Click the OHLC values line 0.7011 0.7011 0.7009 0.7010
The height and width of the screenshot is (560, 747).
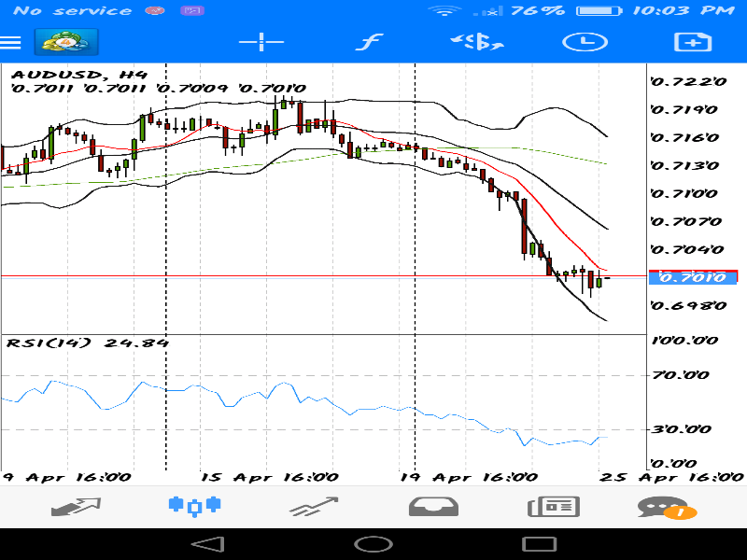(x=158, y=89)
